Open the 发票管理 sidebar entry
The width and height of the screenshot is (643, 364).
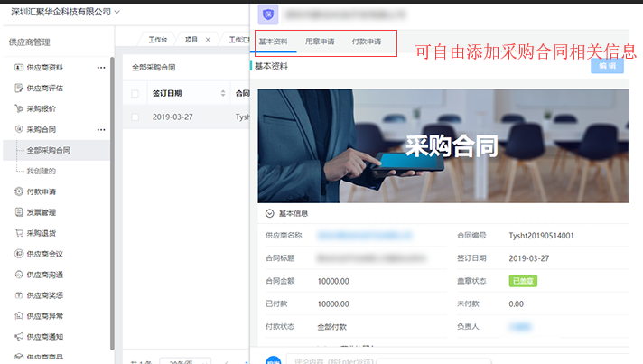41,212
